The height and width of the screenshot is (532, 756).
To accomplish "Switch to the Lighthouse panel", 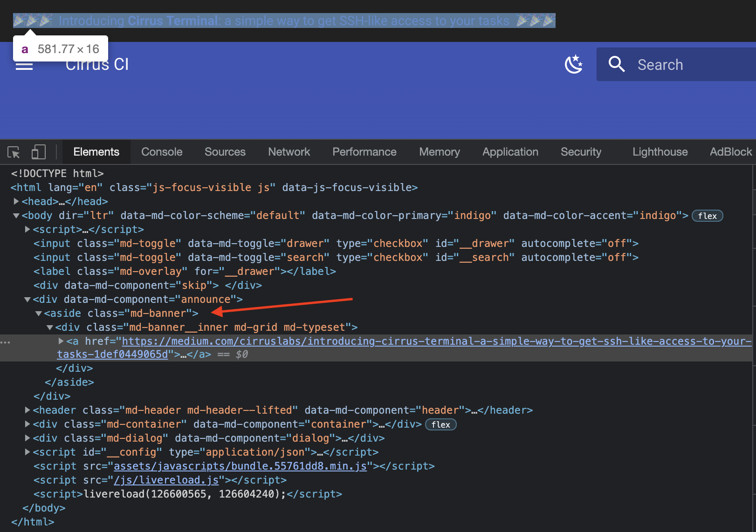I will click(660, 152).
